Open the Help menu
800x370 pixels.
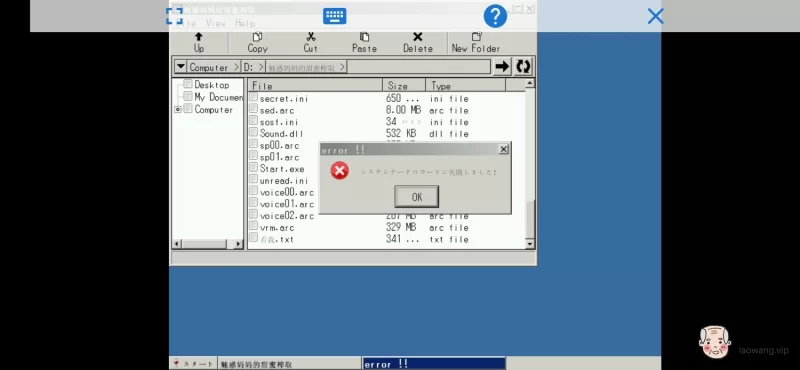(245, 23)
